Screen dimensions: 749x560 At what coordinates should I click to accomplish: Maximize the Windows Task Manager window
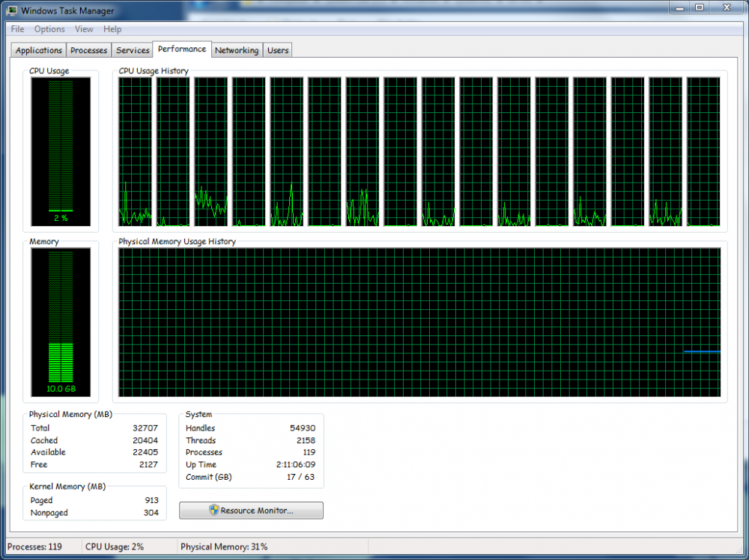(x=700, y=7)
